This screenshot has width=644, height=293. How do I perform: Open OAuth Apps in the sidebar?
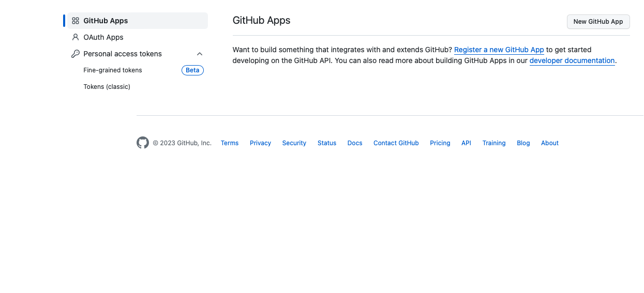(x=138, y=37)
